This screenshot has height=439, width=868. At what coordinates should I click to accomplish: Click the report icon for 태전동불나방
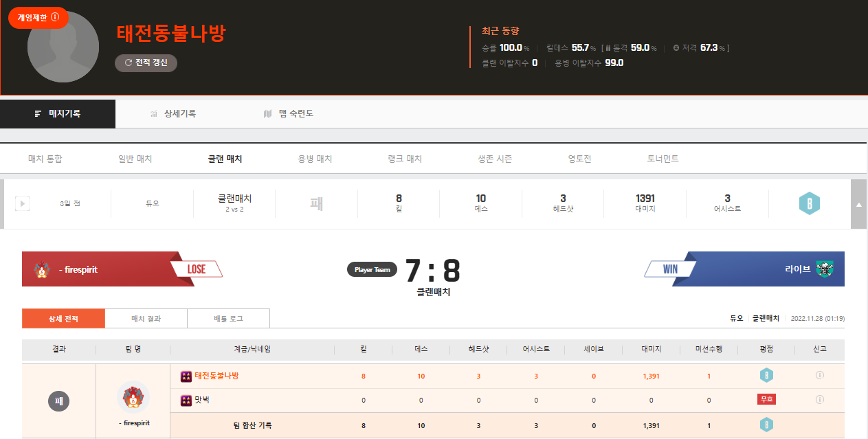[819, 376]
